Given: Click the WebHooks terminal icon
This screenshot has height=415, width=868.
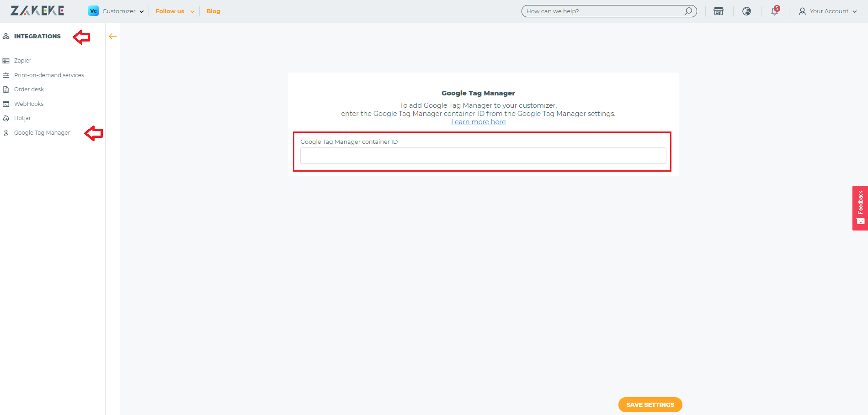Looking at the screenshot, I should coord(6,104).
